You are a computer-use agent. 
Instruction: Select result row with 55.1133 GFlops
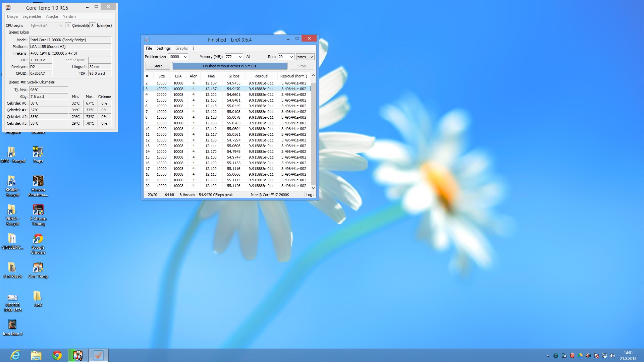coord(227,163)
